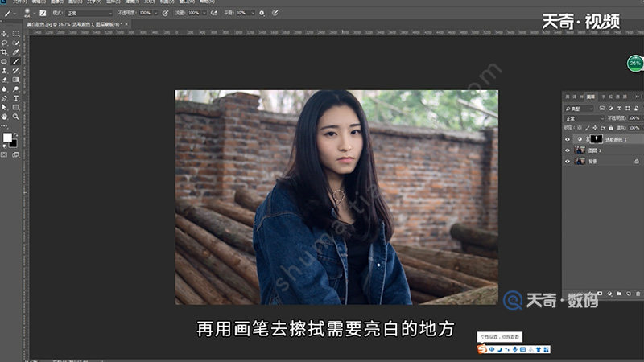The width and height of the screenshot is (644, 362).
Task: Open the Edit Toolbar three-dots menu
Action: (4, 125)
